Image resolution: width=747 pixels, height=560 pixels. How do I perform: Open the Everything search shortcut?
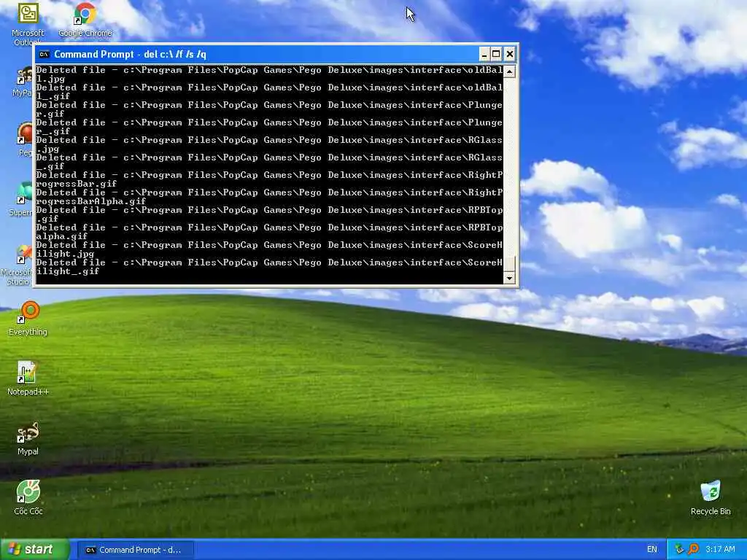click(x=28, y=318)
